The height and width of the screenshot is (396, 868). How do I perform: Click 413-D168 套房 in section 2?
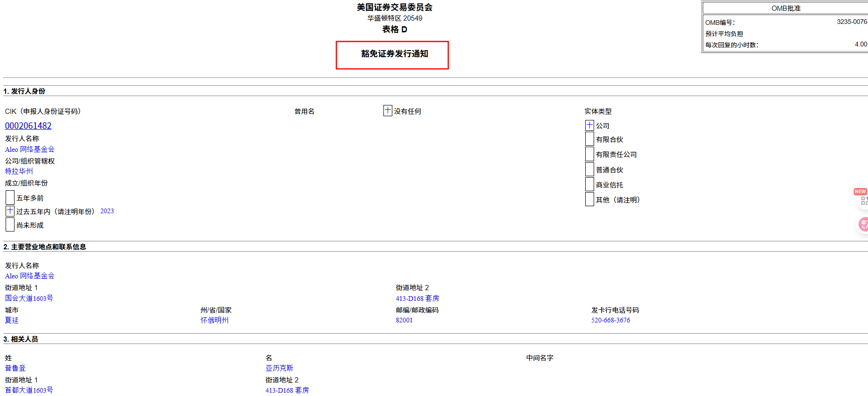coord(417,298)
